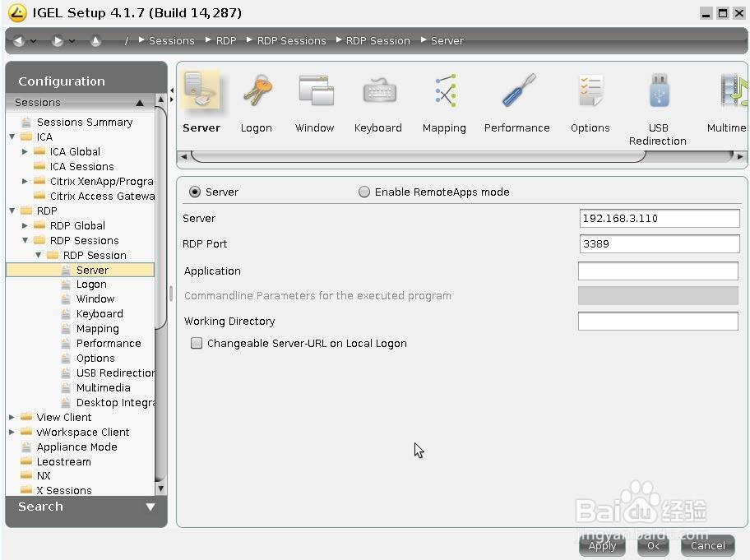The width and height of the screenshot is (750, 560).
Task: Select Multimedia tree item
Action: (x=104, y=388)
